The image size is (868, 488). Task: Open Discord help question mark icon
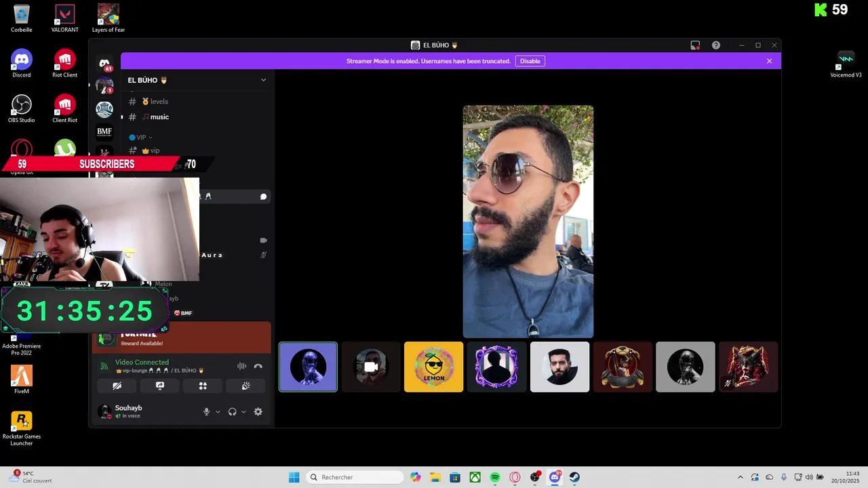pos(716,45)
